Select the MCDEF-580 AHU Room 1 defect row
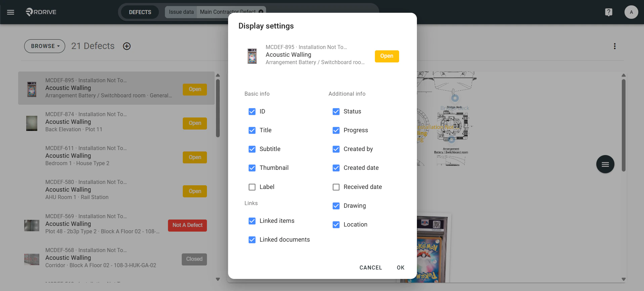 116,190
